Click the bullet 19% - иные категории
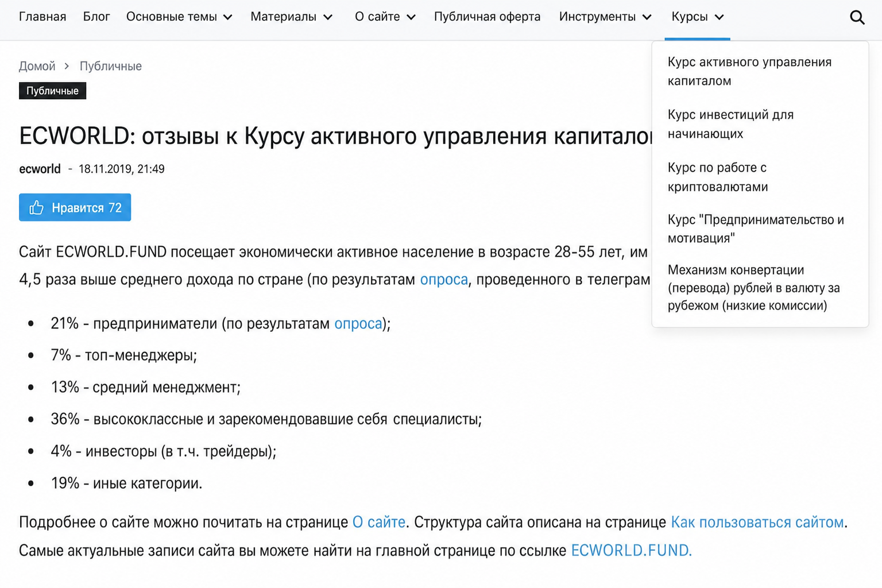 point(126,483)
